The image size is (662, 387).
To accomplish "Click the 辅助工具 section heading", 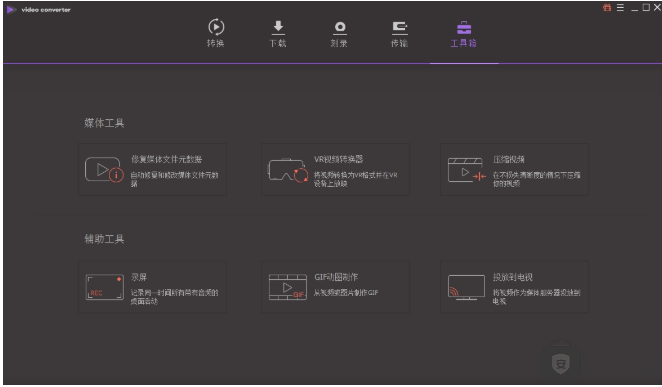I will click(104, 239).
